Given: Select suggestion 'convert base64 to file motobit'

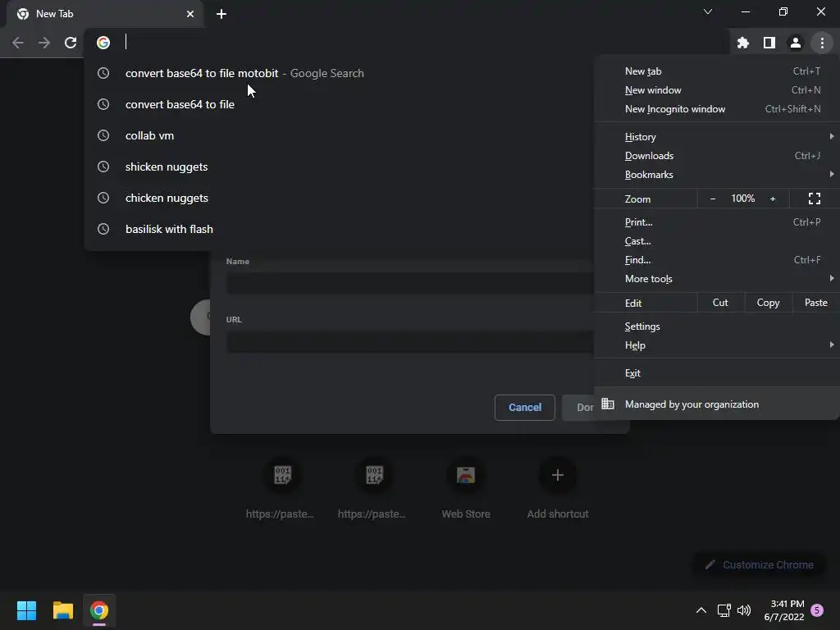Looking at the screenshot, I should pos(339,73).
